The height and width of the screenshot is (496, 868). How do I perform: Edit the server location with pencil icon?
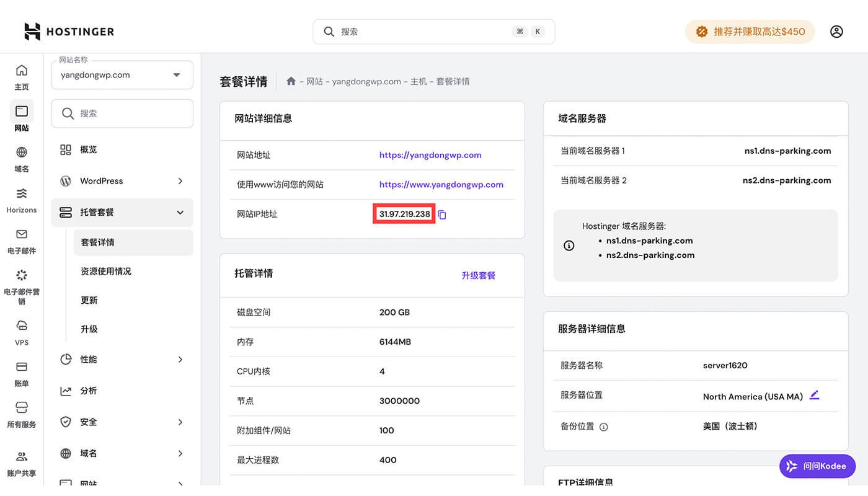click(x=814, y=394)
